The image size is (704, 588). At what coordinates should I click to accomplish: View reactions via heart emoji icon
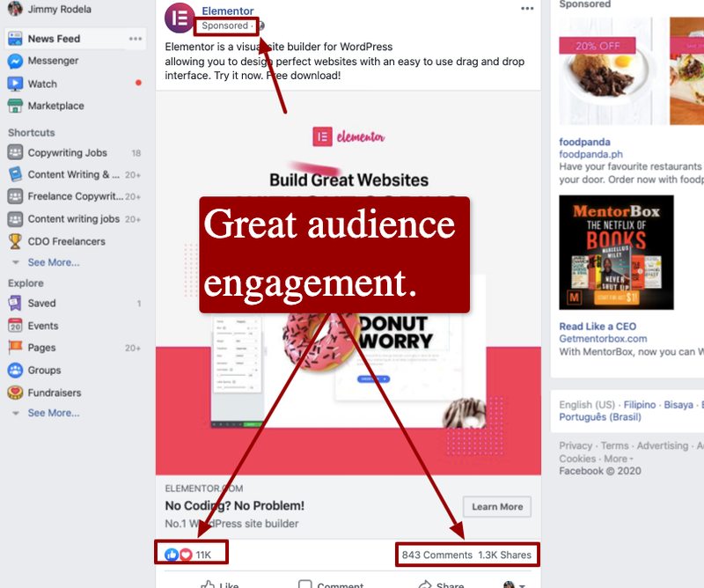(186, 555)
